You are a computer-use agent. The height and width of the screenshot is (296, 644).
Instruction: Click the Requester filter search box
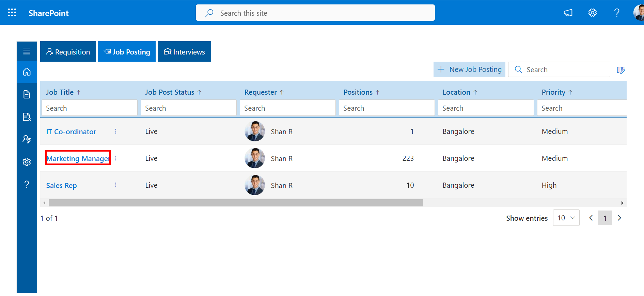click(288, 108)
